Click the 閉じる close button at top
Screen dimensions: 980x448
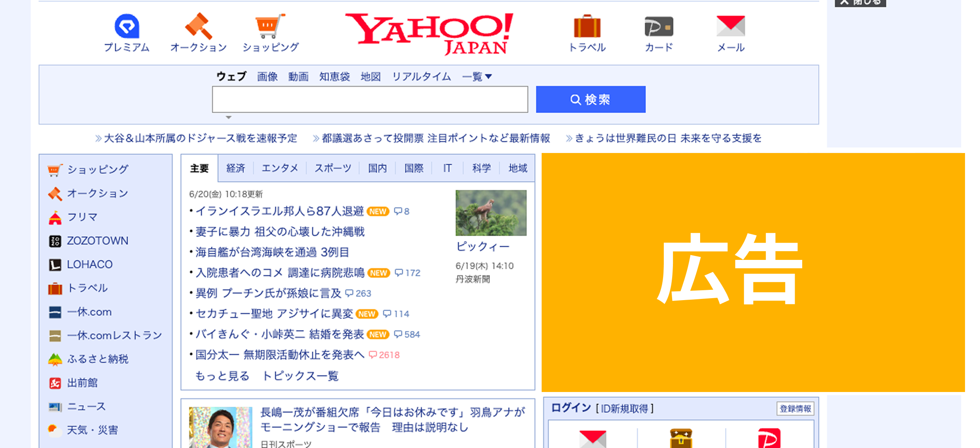point(860,3)
